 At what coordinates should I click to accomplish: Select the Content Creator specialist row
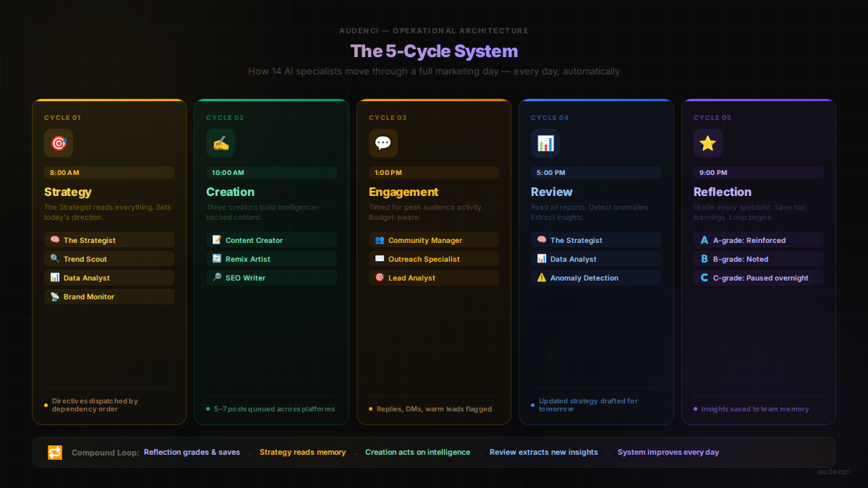point(271,240)
